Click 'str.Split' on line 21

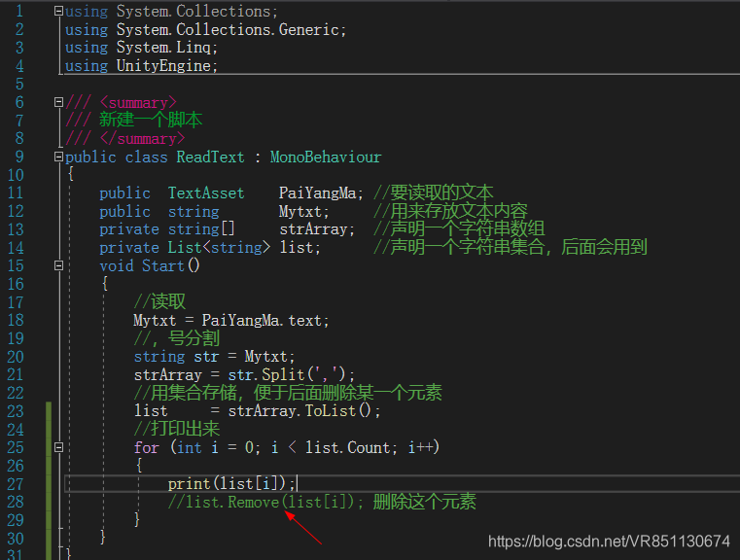(266, 374)
